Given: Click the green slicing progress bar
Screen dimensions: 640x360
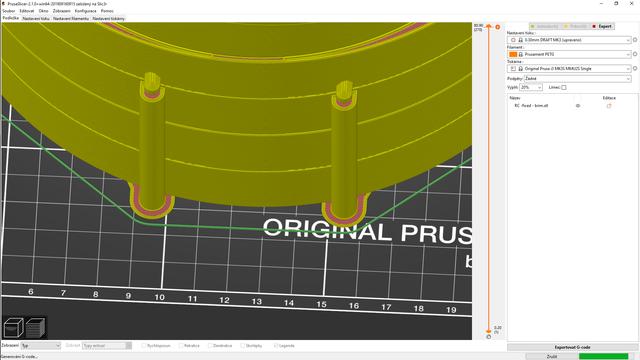Looking at the screenshot, I should 603,356.
